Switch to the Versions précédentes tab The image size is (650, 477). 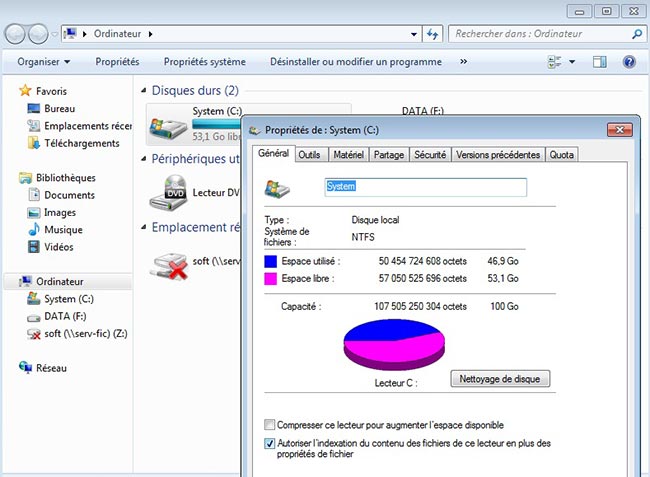[498, 155]
